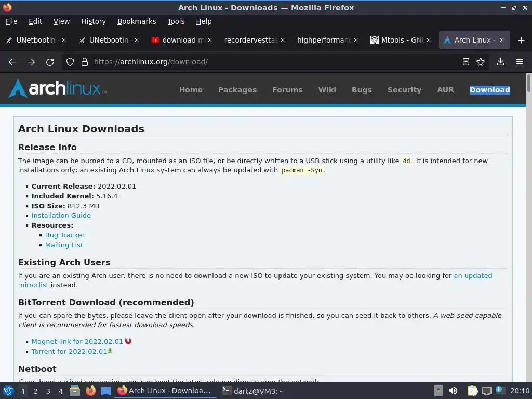Open the Installation Guide link

pyautogui.click(x=61, y=216)
